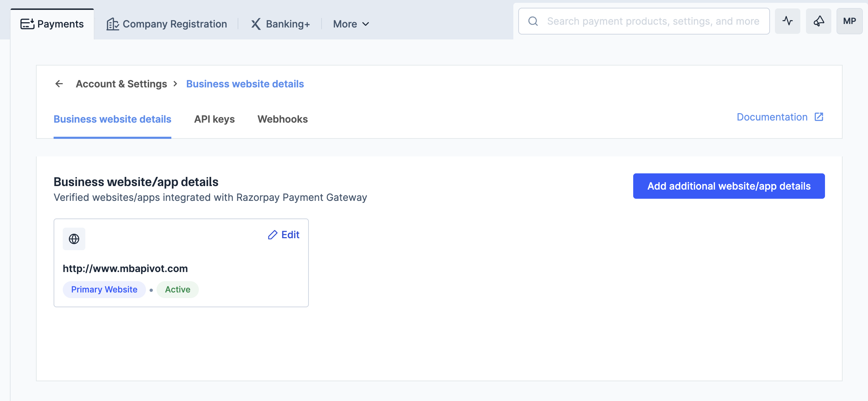Switch to the Webhooks tab

click(282, 119)
